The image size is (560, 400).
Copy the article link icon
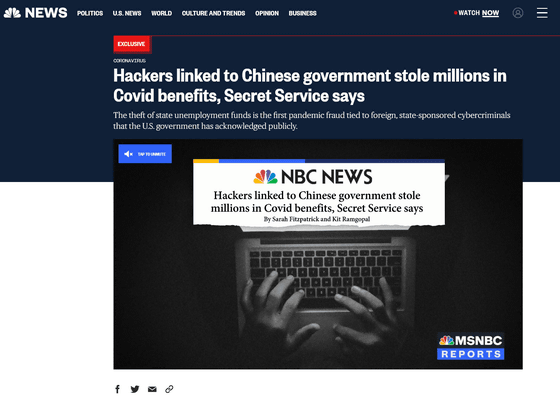click(169, 389)
